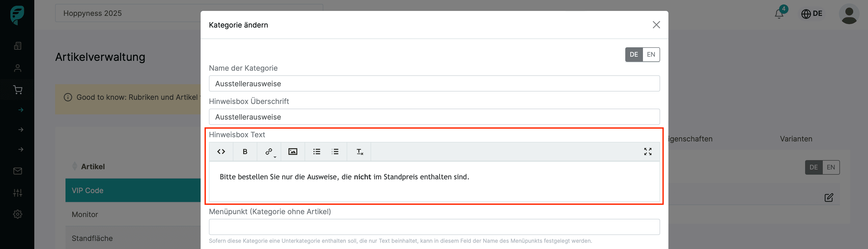Switch dialog language to EN
Screen dimensions: 868x249
coord(651,55)
